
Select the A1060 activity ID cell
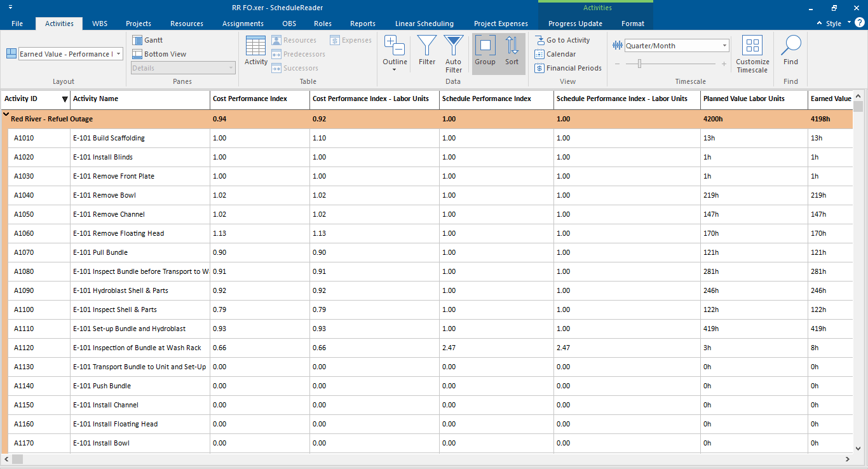coord(39,233)
